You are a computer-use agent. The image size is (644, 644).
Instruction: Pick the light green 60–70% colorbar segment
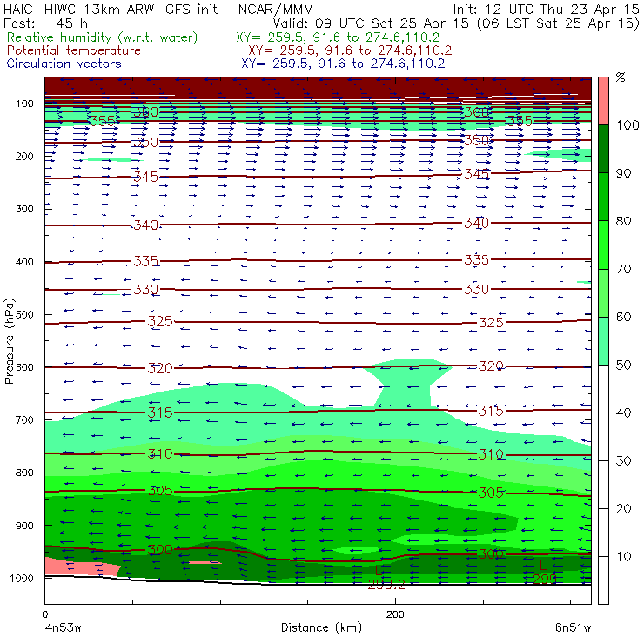pos(603,292)
